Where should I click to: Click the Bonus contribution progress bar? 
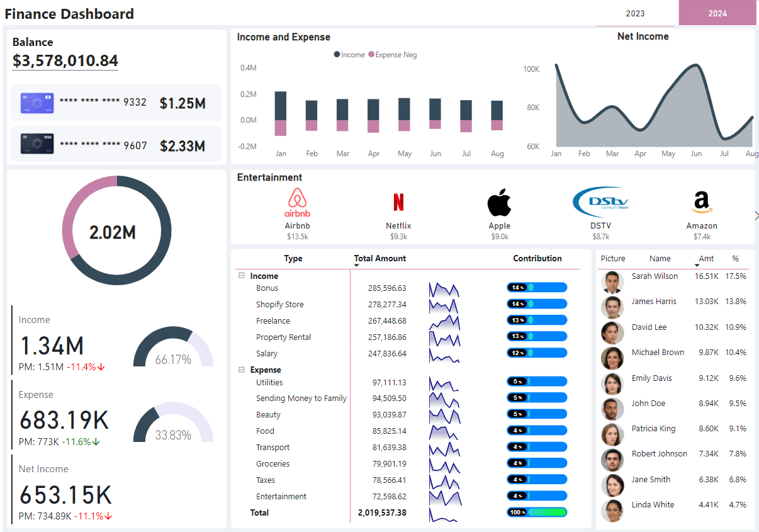[x=537, y=288]
